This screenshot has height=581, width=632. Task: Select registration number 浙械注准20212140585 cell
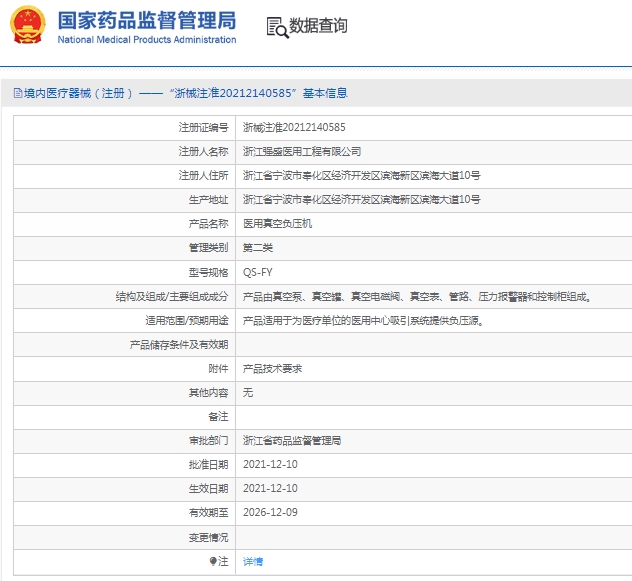294,127
